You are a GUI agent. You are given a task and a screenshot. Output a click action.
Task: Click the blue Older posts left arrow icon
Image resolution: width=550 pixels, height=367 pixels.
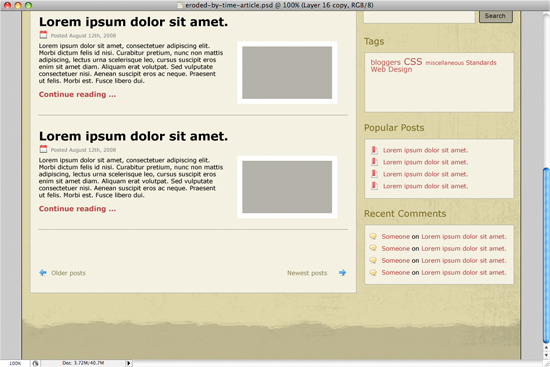(43, 273)
